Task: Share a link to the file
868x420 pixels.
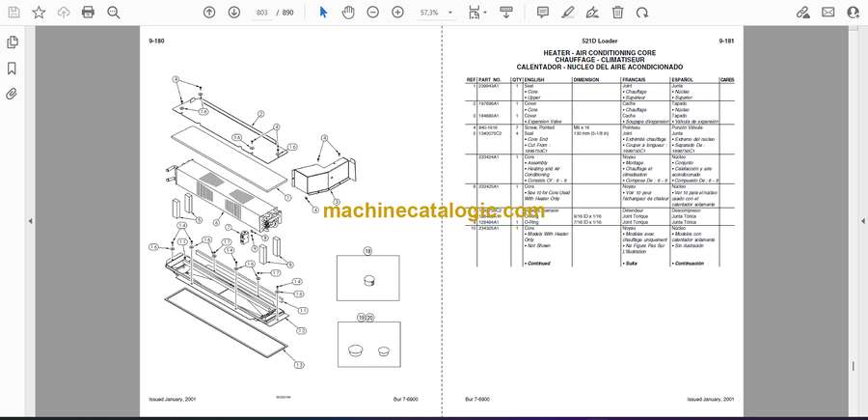Action: 802,13
